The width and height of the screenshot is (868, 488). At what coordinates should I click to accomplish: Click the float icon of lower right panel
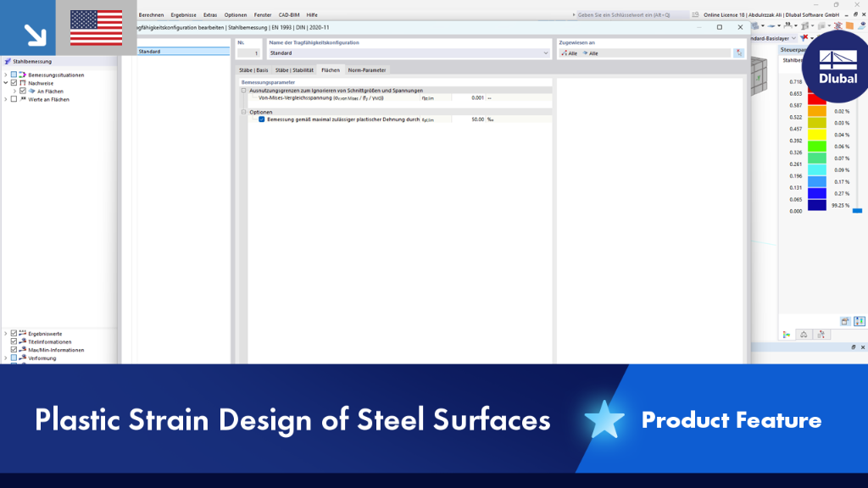(854, 347)
